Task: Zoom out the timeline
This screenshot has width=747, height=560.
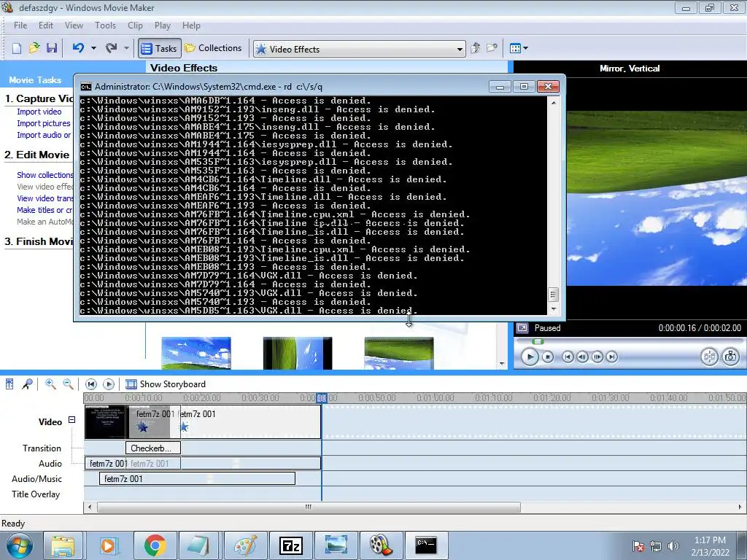Action: (68, 384)
